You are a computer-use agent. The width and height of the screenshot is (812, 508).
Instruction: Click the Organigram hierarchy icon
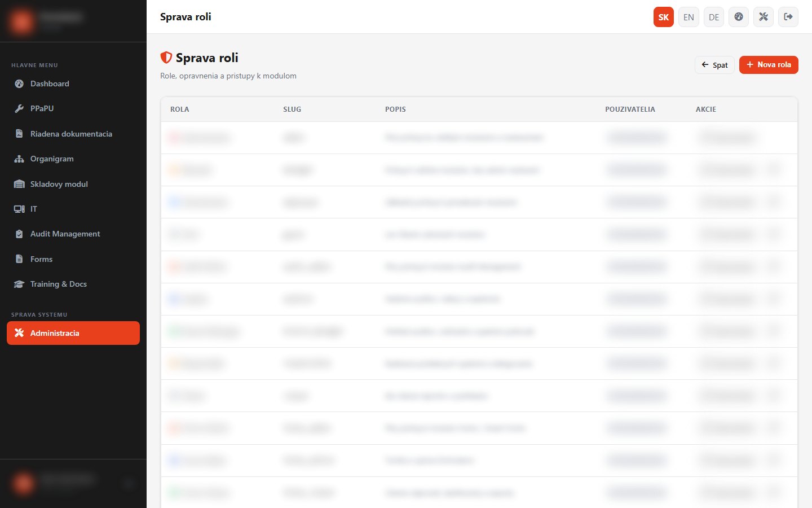[19, 159]
